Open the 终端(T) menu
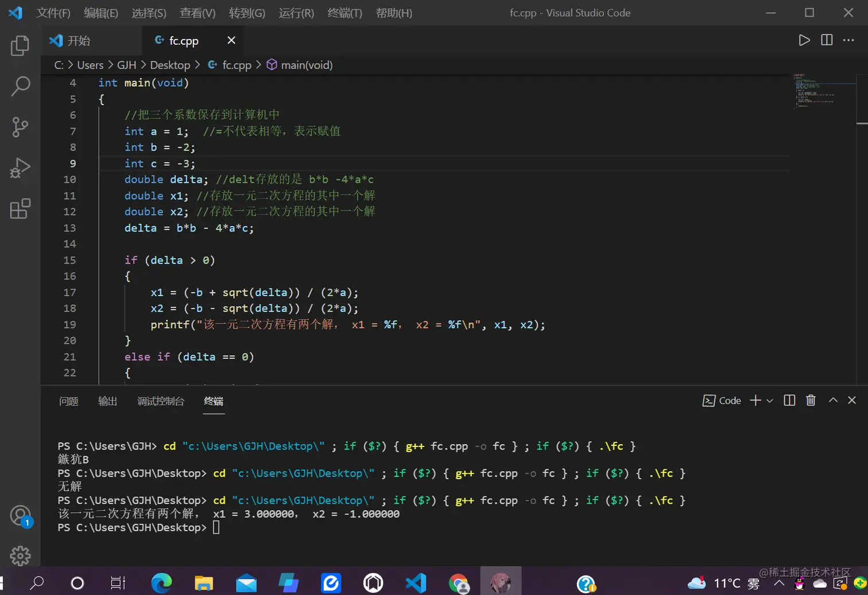868x595 pixels. coord(344,13)
